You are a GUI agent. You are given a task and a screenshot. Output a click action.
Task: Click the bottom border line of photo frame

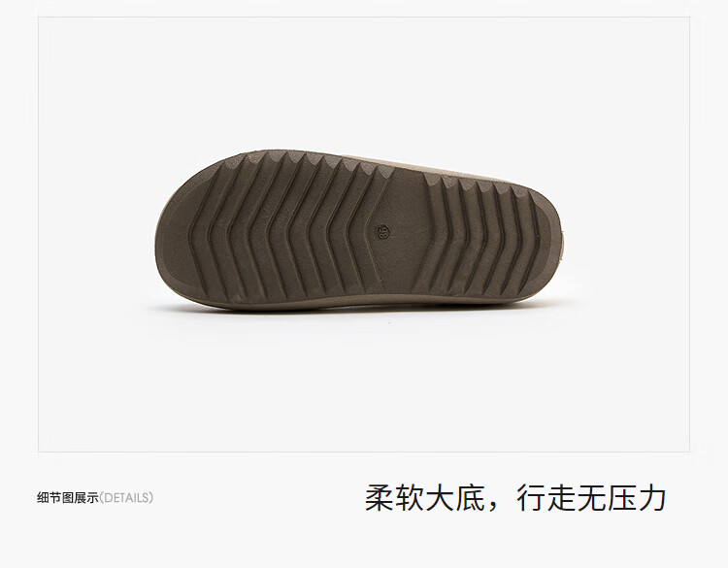pyautogui.click(x=364, y=451)
